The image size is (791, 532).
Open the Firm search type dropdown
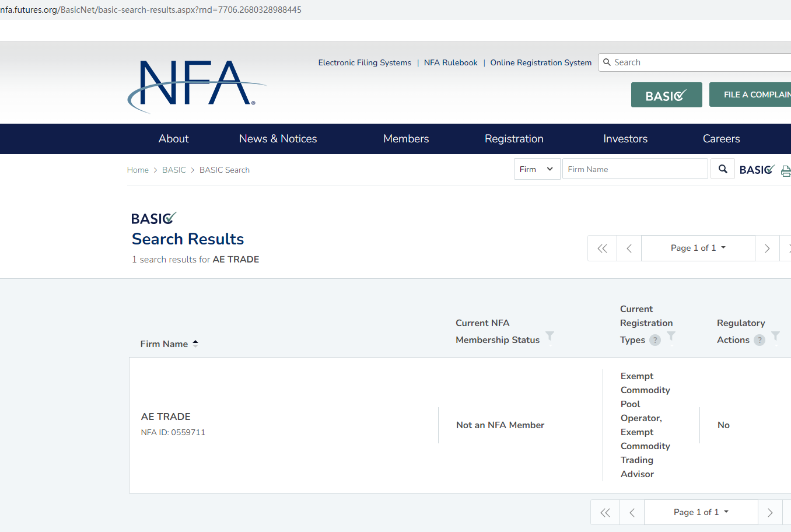tap(537, 169)
